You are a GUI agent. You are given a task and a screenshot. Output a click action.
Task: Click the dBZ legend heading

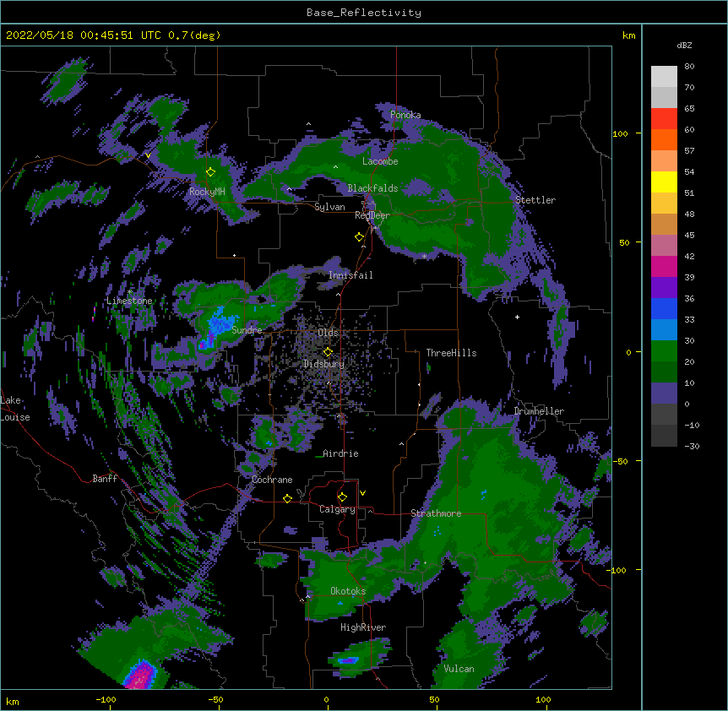point(684,46)
